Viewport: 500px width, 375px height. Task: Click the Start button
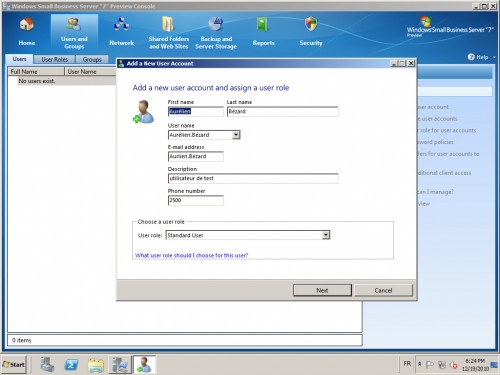(x=14, y=364)
